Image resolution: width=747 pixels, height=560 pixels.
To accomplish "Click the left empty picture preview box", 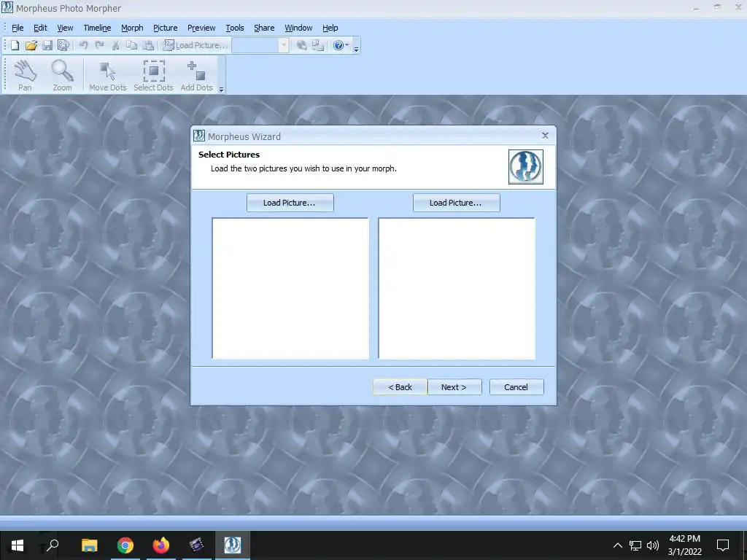I will coord(290,288).
